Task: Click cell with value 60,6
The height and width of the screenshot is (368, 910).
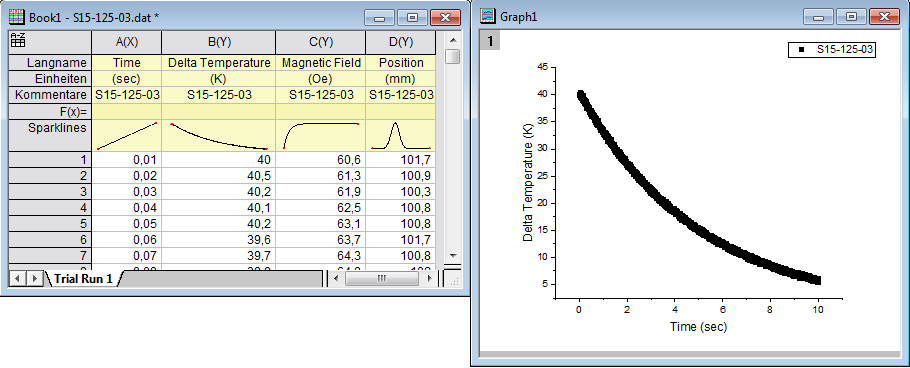Action: pos(320,160)
